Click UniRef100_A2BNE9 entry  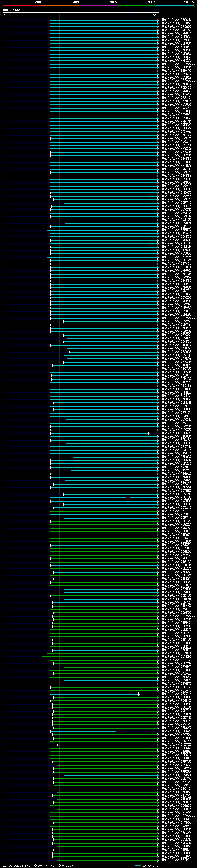[176, 531]
